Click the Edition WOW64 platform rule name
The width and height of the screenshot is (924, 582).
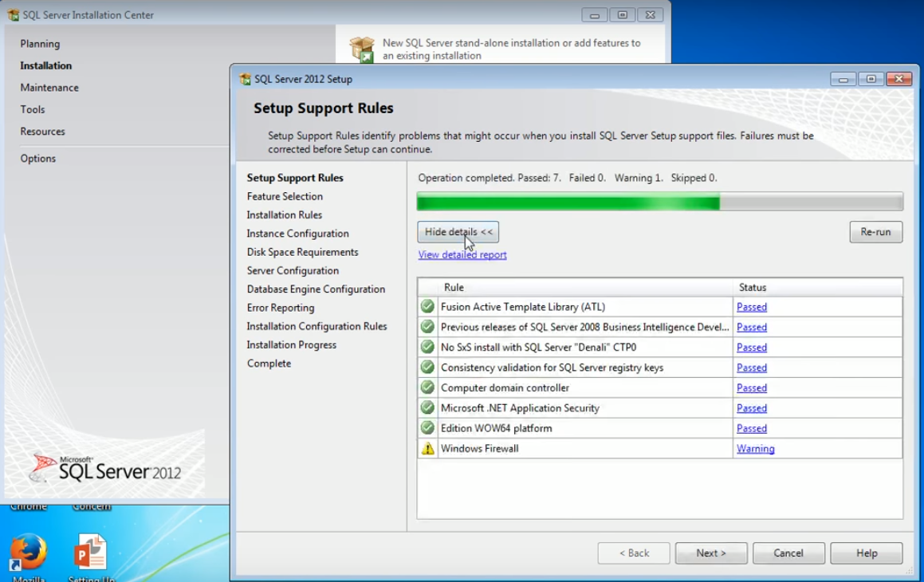496,428
